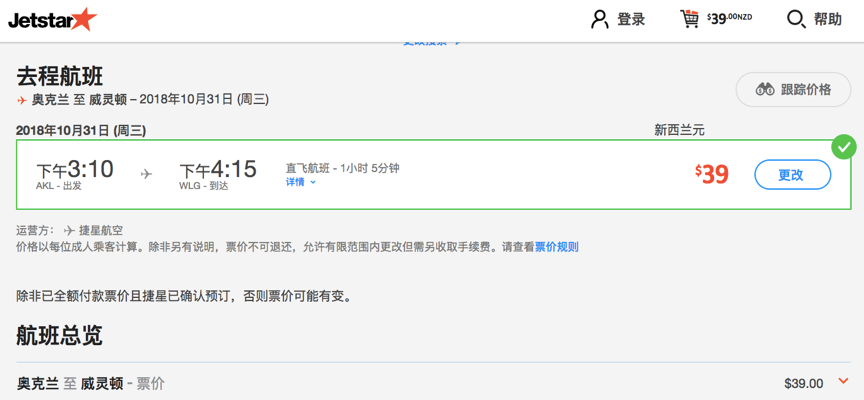
Task: Expand the 详情 flight details dropdown
Action: coord(300,182)
